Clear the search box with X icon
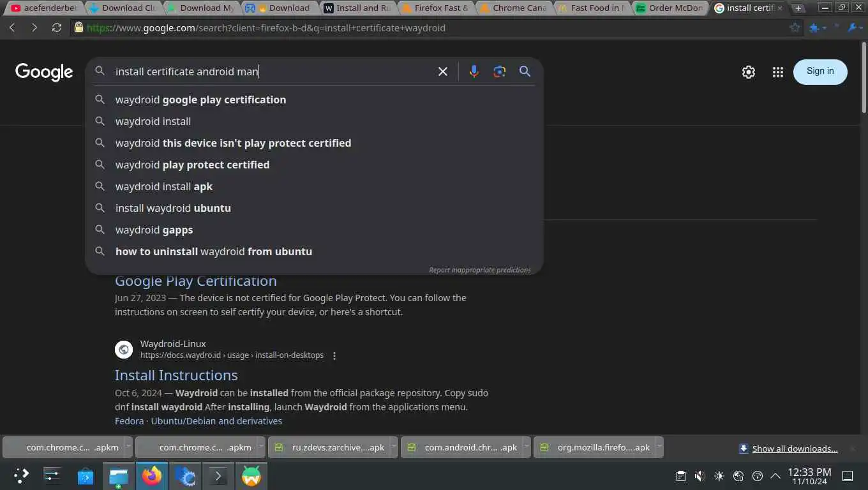868x490 pixels. tap(443, 71)
